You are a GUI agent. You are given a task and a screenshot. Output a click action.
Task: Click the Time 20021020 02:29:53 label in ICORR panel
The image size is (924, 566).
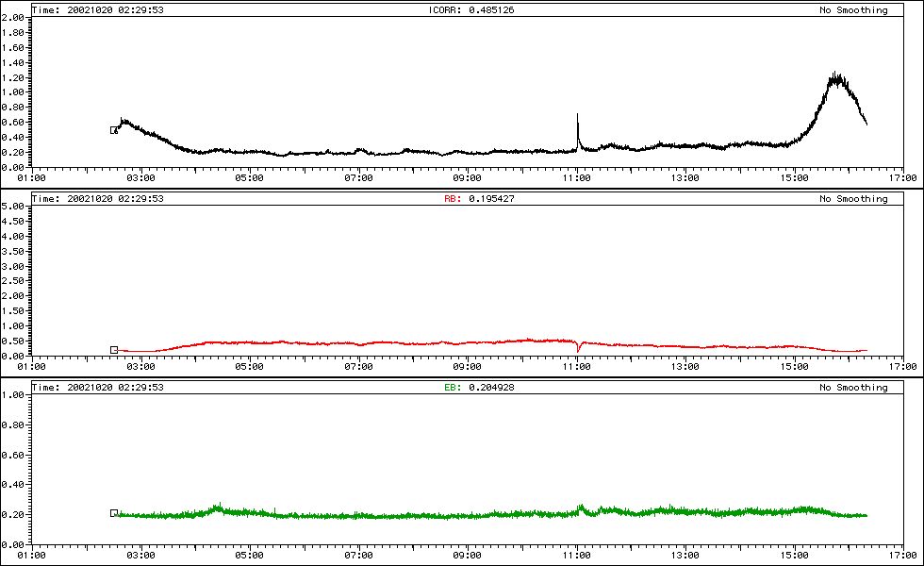pos(98,10)
